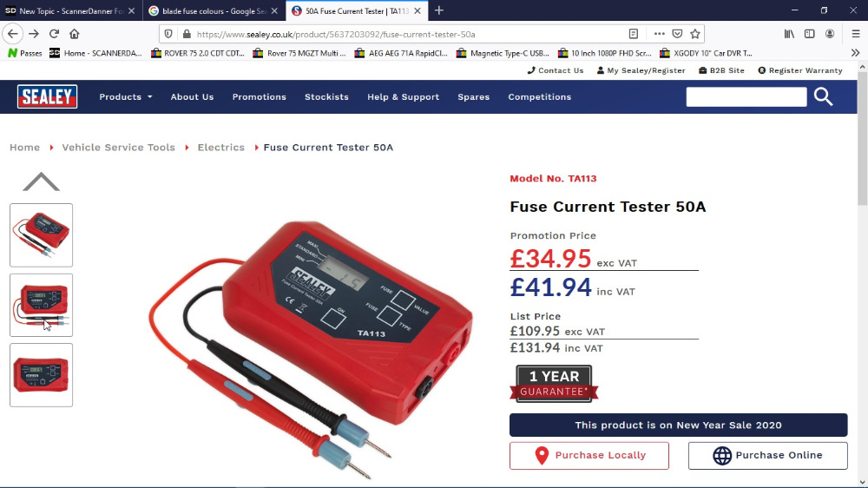Click the Sealey site search field
This screenshot has width=868, height=488.
(x=746, y=97)
